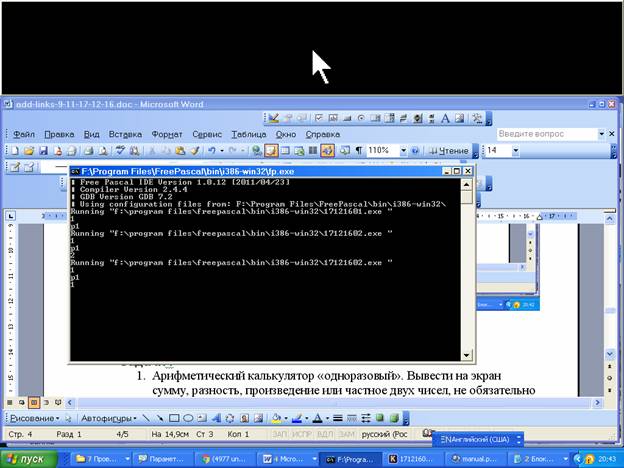Open print preview in Word

tap(103, 150)
